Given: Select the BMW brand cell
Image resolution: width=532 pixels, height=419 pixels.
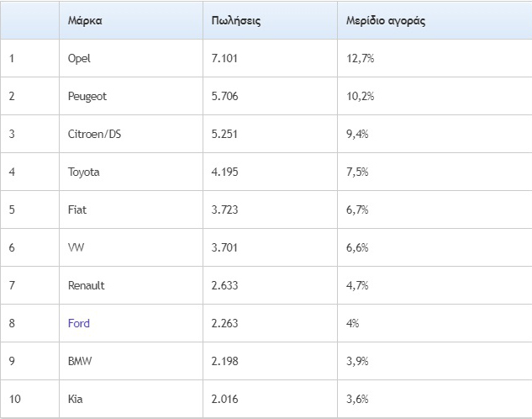Looking at the screenshot, I should tap(80, 361).
